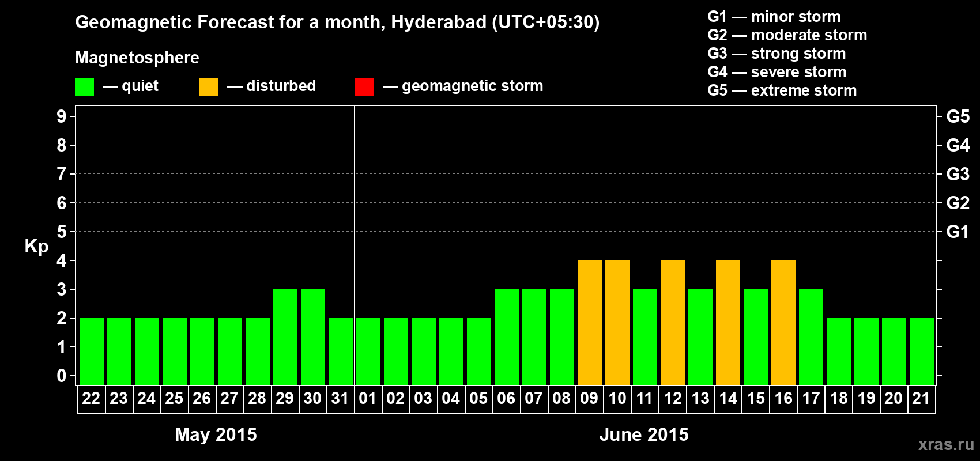Click the green quiet legend swatch
980x461 pixels.
[84, 87]
